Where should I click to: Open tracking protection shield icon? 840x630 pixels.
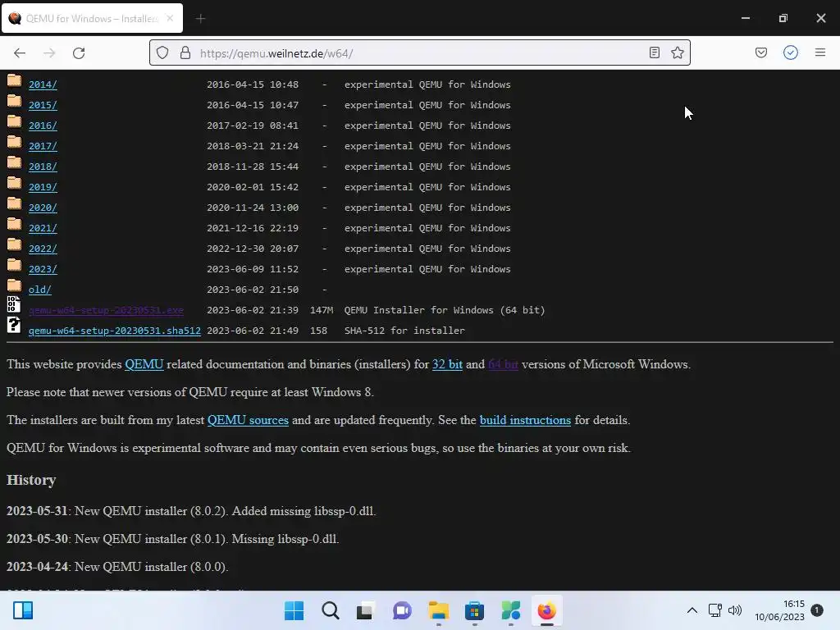pyautogui.click(x=162, y=52)
